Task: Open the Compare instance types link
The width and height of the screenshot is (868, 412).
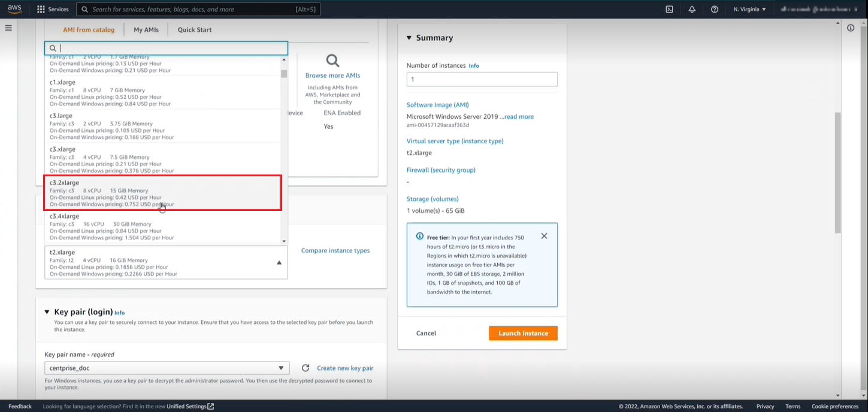Action: pyautogui.click(x=335, y=251)
